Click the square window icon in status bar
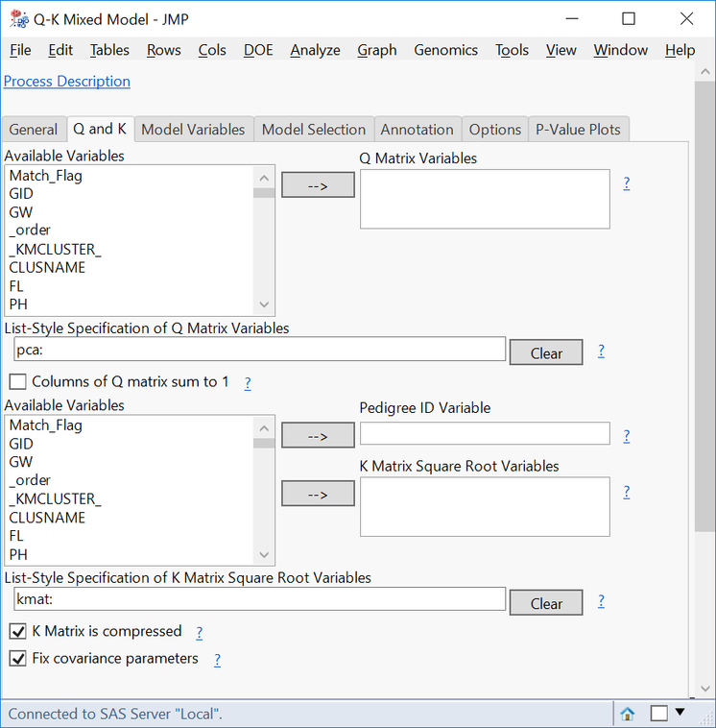Screen dimensions: 716x728 click(x=658, y=714)
